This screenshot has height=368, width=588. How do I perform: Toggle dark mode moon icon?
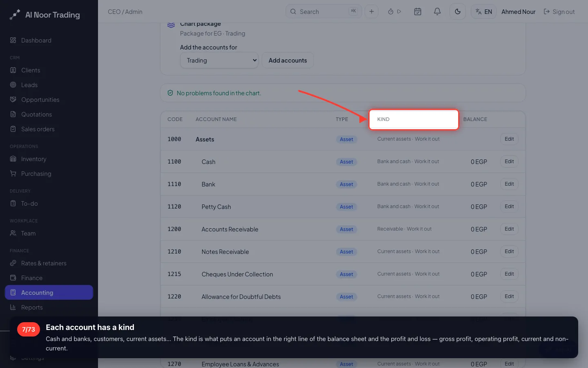458,11
